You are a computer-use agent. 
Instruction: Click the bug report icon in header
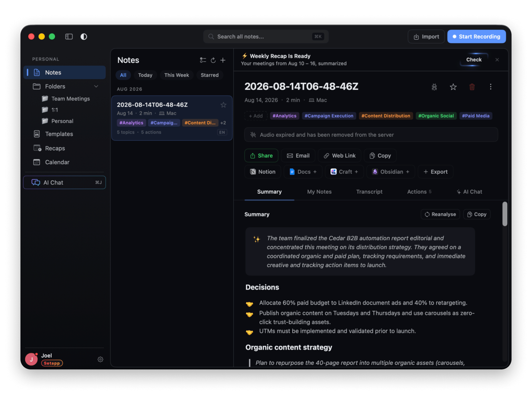[x=434, y=87]
